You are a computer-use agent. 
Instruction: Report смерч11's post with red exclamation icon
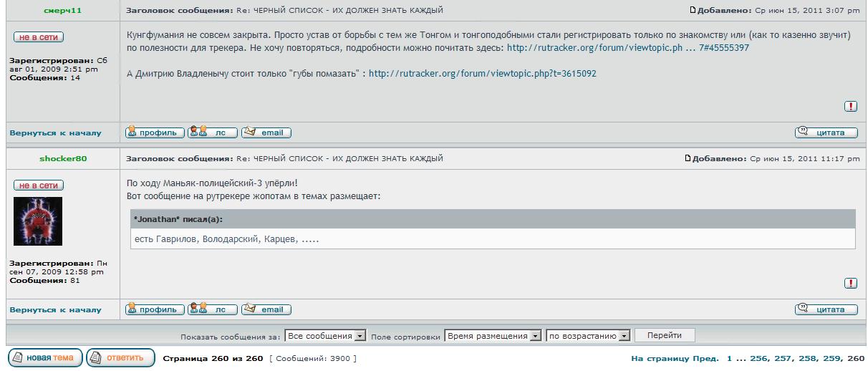pyautogui.click(x=851, y=107)
